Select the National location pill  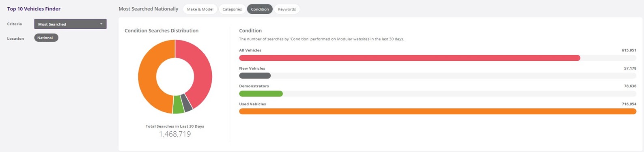pos(46,38)
